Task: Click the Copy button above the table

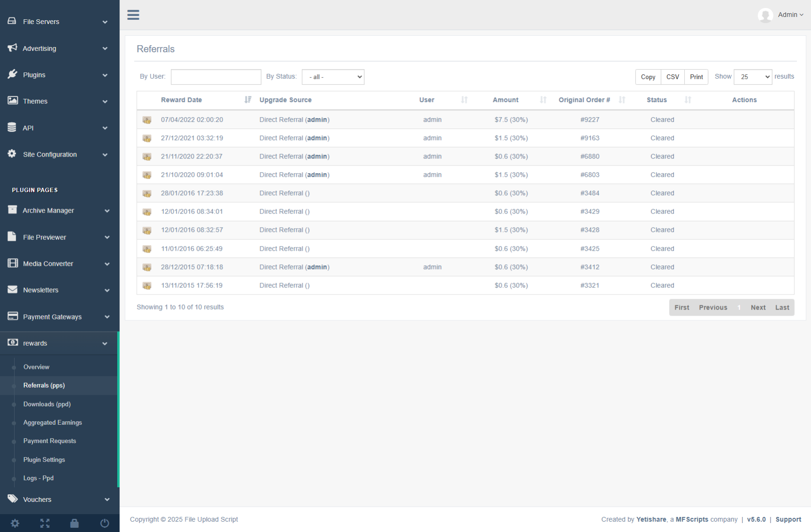Action: point(648,77)
